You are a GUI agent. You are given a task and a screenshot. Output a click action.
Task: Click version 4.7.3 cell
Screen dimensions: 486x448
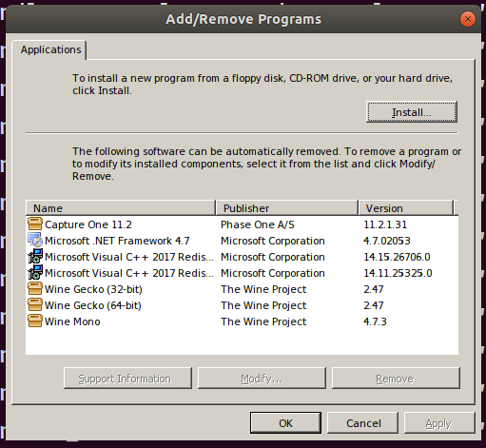tap(375, 321)
